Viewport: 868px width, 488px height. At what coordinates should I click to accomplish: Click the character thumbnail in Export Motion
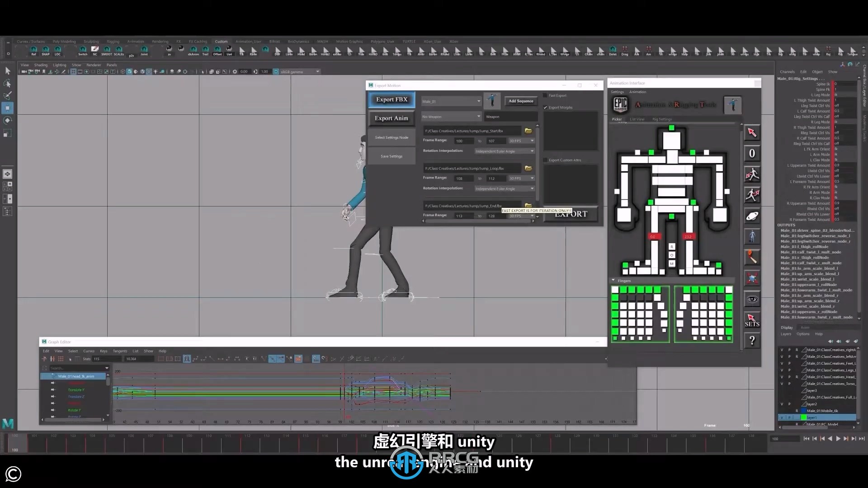[x=492, y=101]
